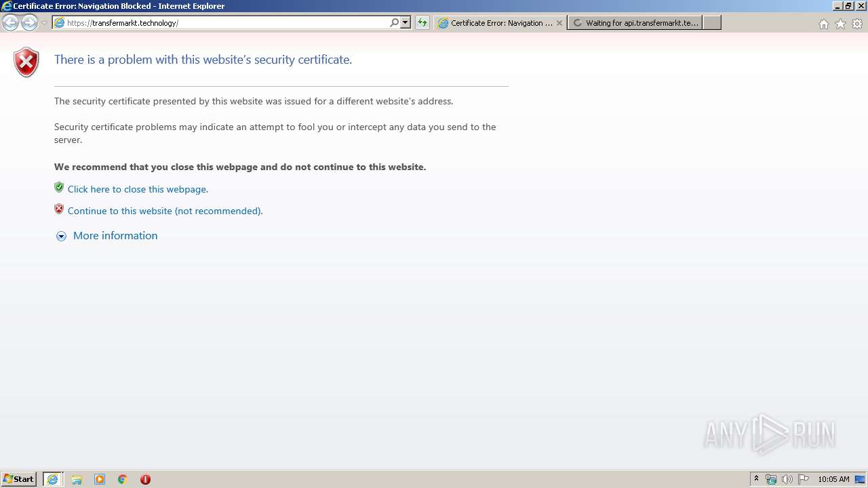The height and width of the screenshot is (488, 868).
Task: Show hidden system tray icons
Action: pyautogui.click(x=757, y=479)
